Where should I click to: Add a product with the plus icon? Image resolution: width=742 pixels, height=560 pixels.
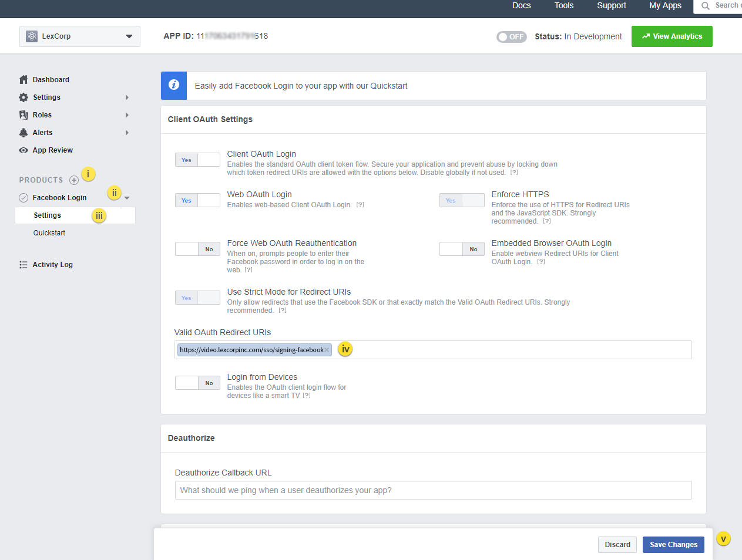[74, 180]
